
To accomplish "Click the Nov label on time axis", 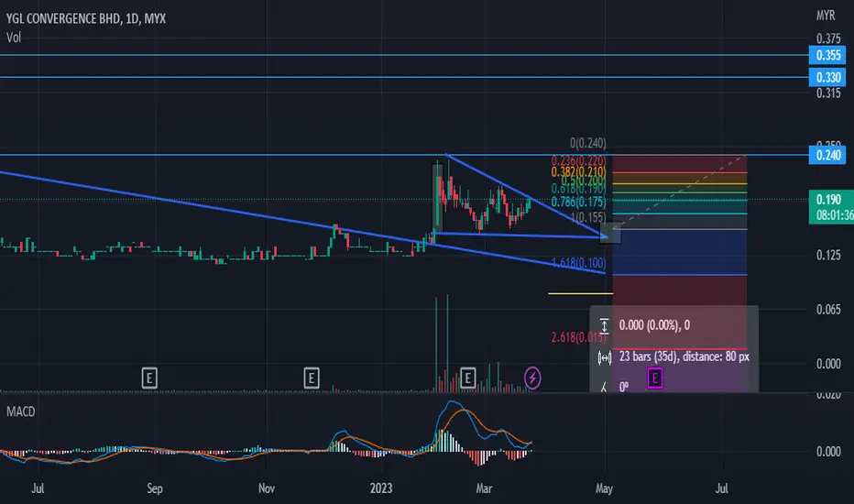I will coord(267,488).
